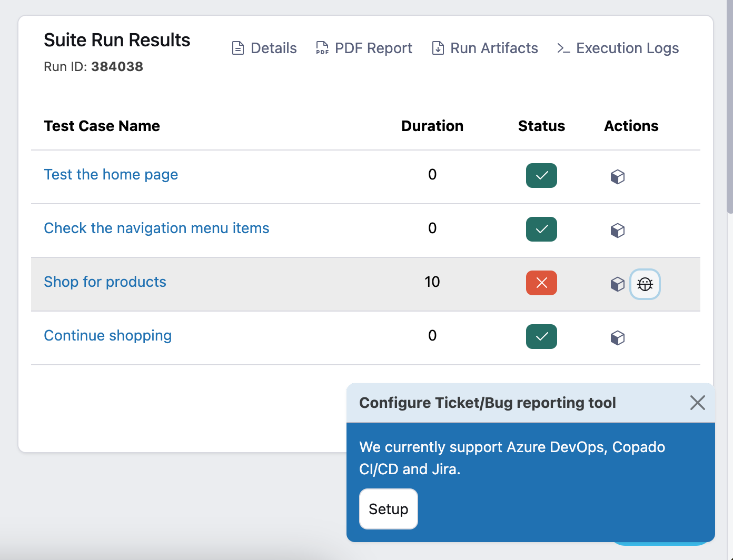Open the Details view
The height and width of the screenshot is (560, 733).
[264, 48]
